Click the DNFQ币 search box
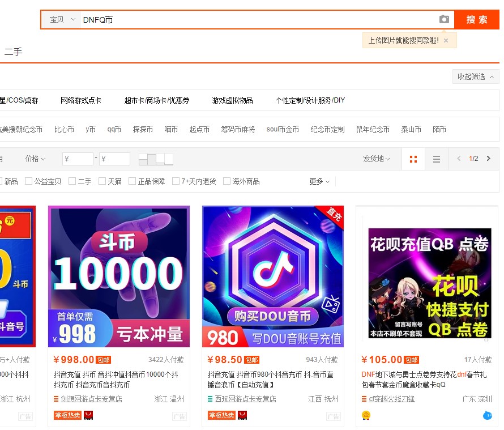Image resolution: width=504 pixels, height=430 pixels. pyautogui.click(x=259, y=20)
